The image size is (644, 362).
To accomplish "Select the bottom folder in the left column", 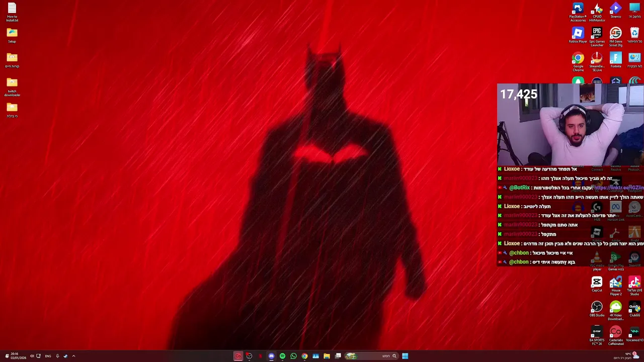I will [x=12, y=110].
